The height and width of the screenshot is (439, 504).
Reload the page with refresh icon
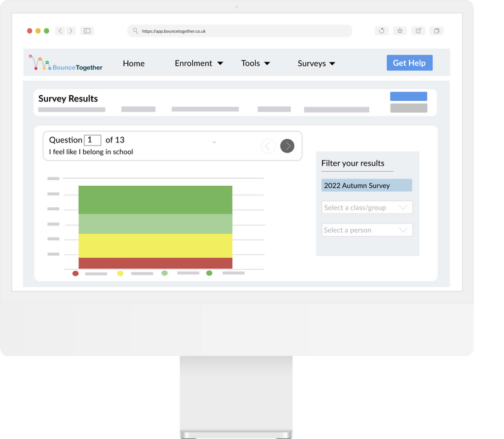[x=382, y=31]
